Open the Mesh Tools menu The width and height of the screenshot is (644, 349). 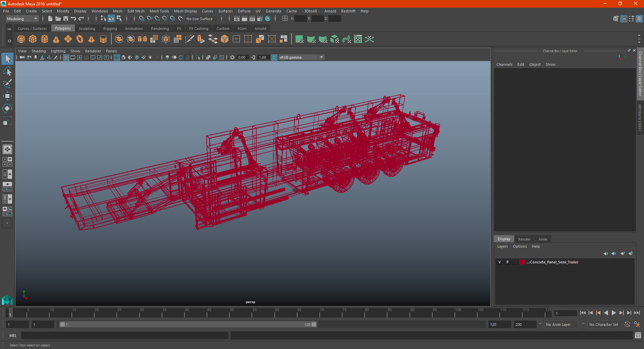coord(159,11)
